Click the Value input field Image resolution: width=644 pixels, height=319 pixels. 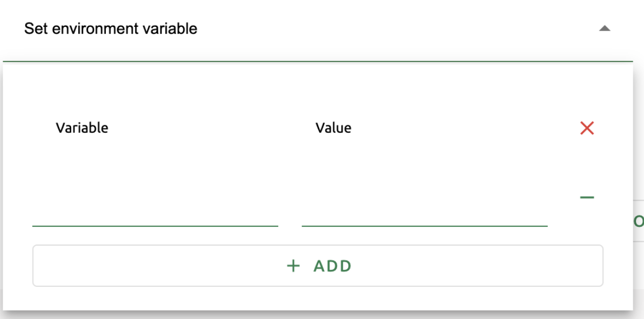423,219
